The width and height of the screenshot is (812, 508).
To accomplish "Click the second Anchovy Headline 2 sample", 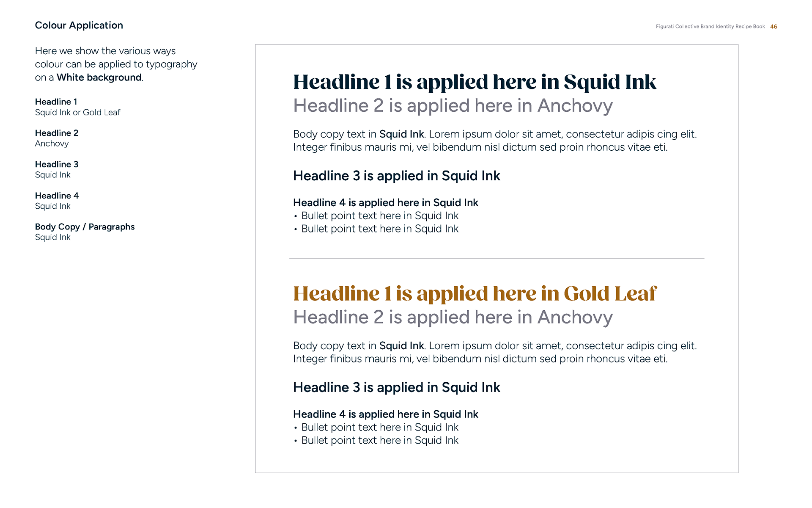I will pos(453,317).
